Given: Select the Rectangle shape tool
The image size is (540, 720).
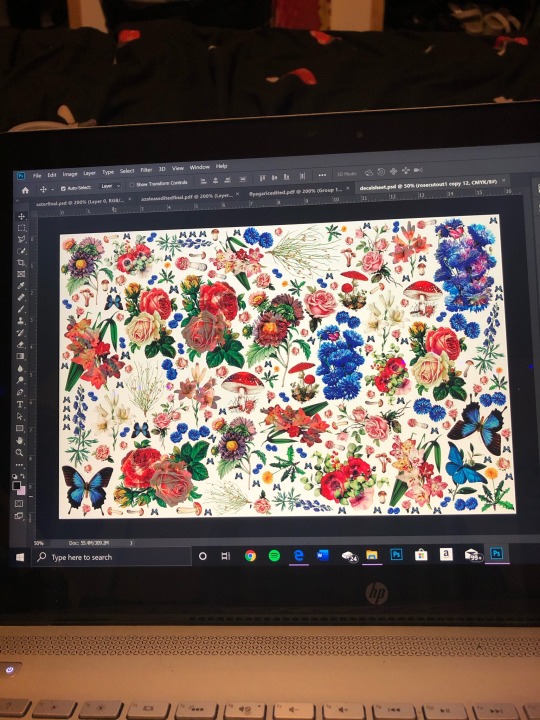Looking at the screenshot, I should click(20, 428).
